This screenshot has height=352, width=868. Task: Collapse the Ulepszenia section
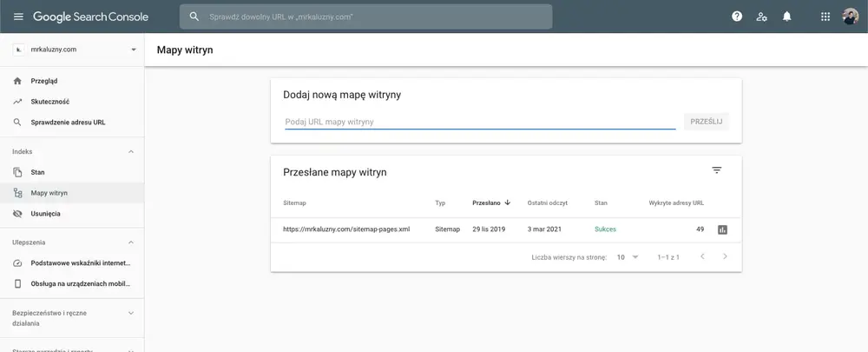(x=131, y=242)
